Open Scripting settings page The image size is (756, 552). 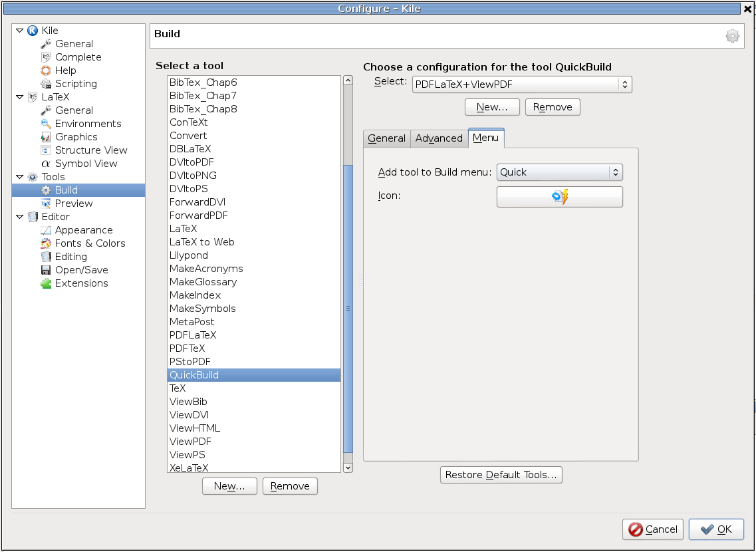tap(76, 84)
